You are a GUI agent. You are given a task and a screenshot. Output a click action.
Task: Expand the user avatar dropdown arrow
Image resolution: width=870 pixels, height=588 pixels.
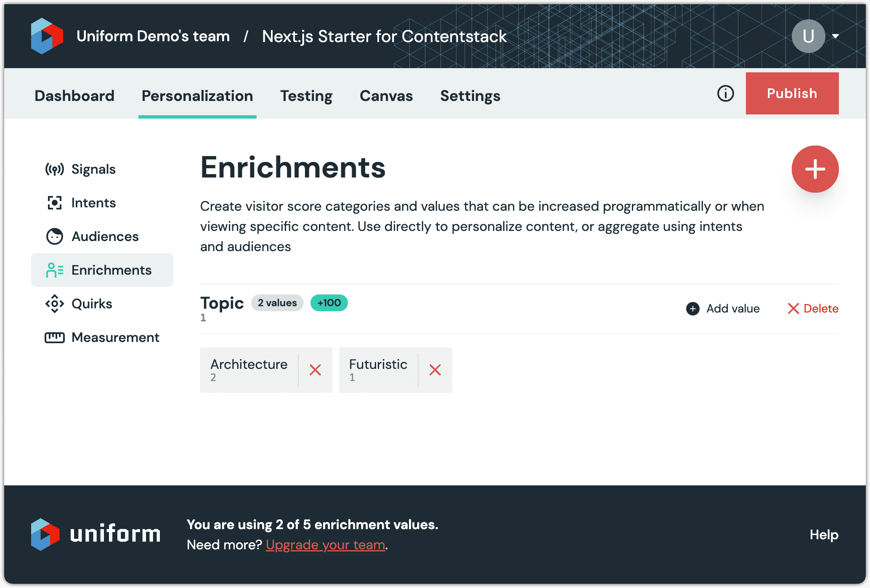click(x=836, y=36)
